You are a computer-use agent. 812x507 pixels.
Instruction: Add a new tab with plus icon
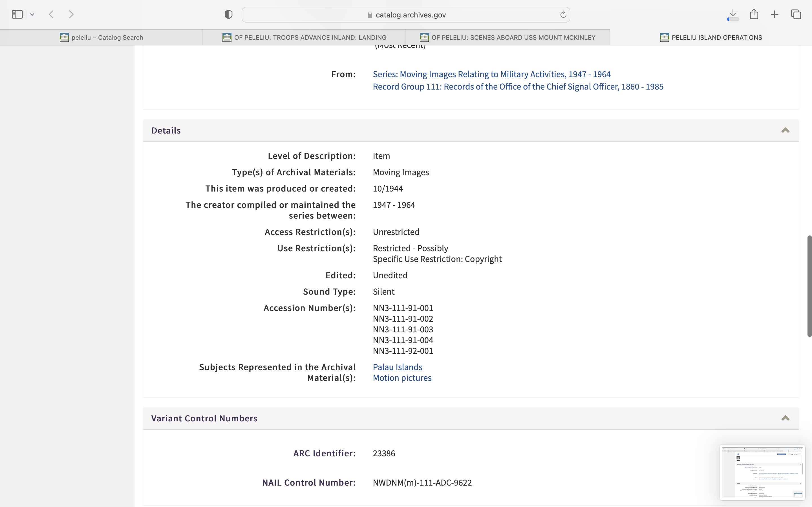[775, 14]
